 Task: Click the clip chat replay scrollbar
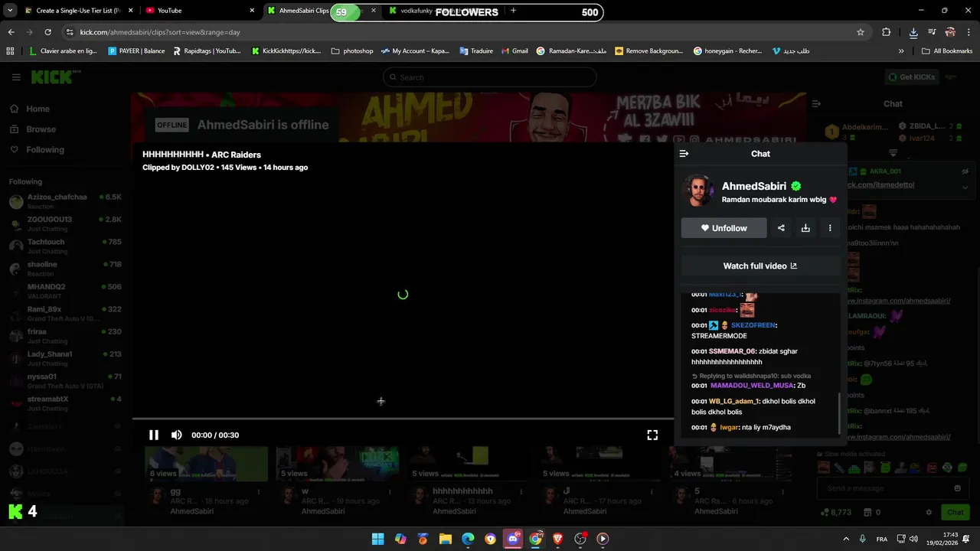(840, 413)
